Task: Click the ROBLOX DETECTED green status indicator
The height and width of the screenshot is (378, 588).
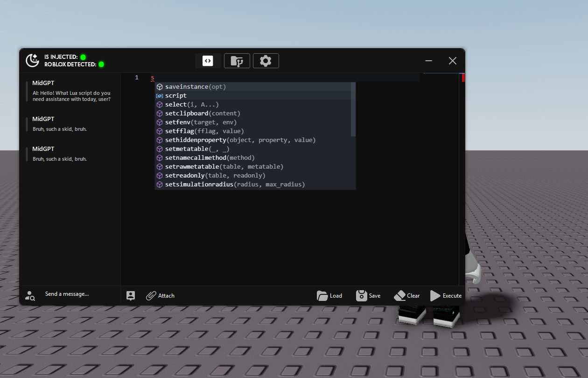Action: (101, 64)
